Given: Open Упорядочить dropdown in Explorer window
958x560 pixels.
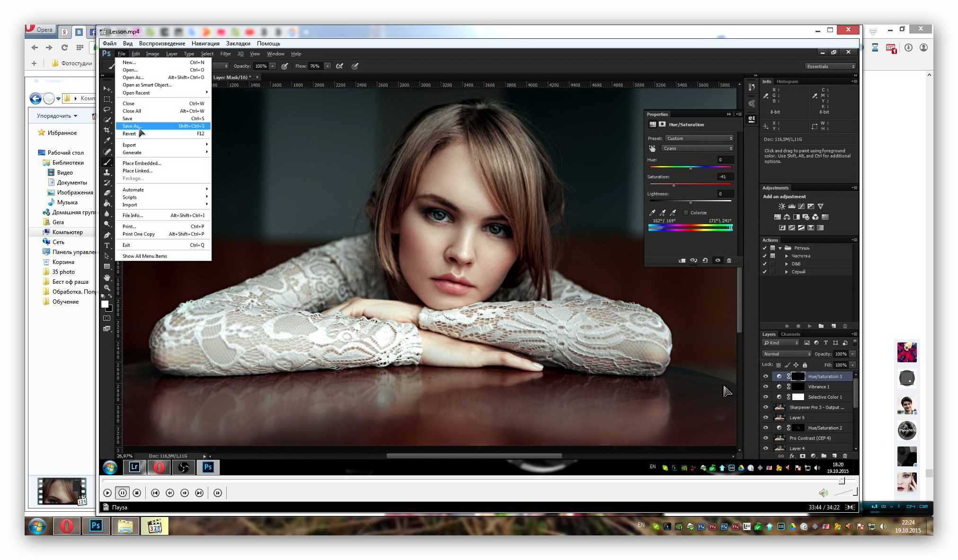Looking at the screenshot, I should click(x=57, y=116).
